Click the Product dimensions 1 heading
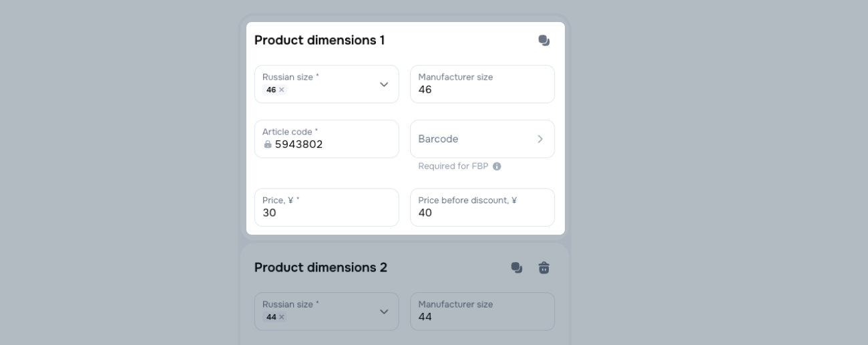 pyautogui.click(x=319, y=40)
